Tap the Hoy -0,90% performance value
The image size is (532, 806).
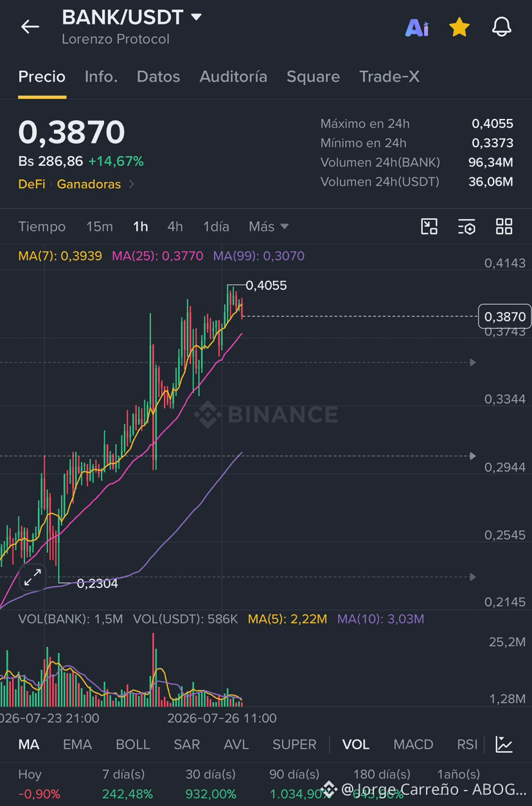pos(39,794)
